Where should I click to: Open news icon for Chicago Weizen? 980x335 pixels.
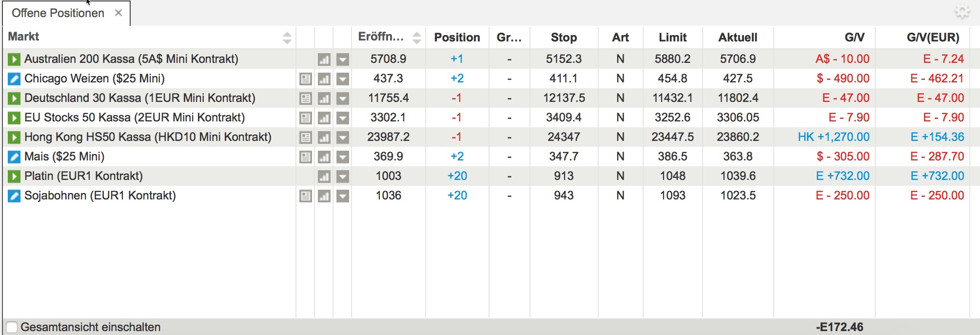pyautogui.click(x=306, y=79)
